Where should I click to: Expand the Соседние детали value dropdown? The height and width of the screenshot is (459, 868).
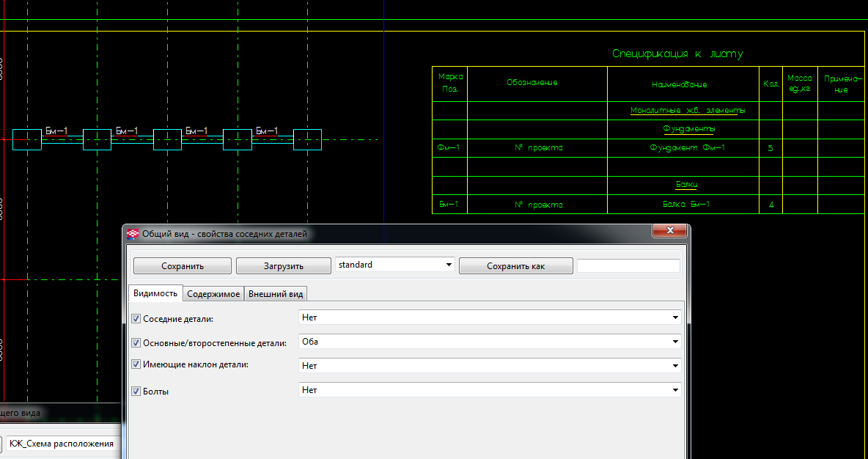pos(490,317)
